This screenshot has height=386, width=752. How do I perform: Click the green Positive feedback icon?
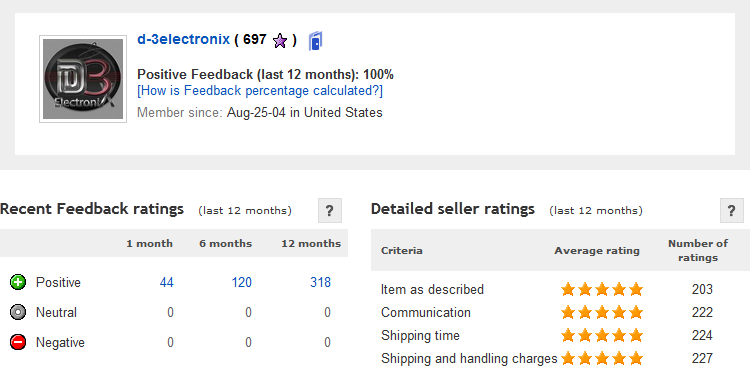pos(18,282)
